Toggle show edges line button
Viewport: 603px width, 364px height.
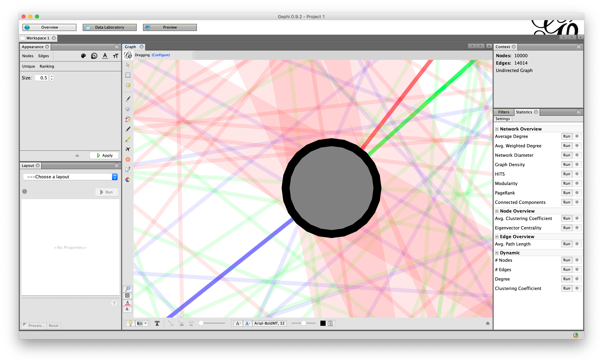coord(171,323)
